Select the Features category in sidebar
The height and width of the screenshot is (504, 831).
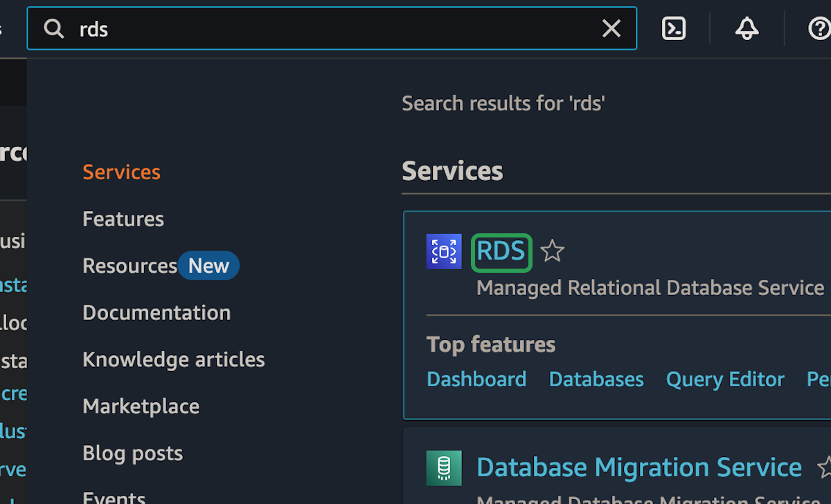(x=123, y=219)
